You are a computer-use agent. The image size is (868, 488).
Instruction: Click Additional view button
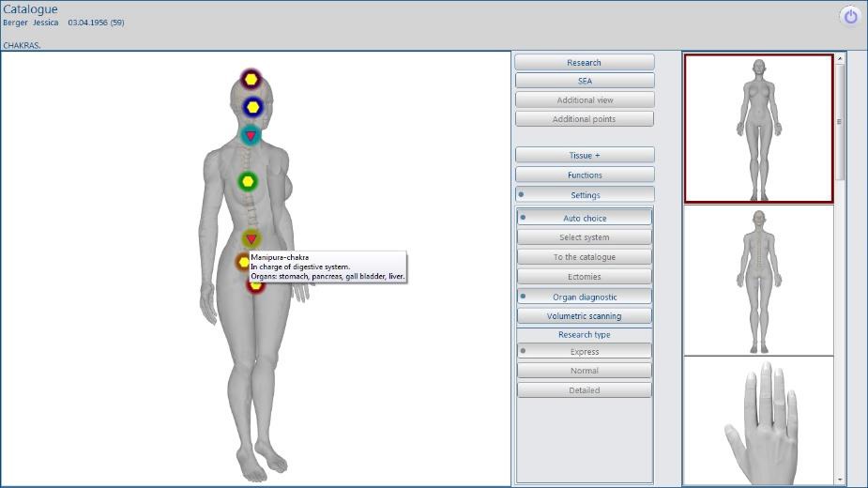[x=585, y=100]
